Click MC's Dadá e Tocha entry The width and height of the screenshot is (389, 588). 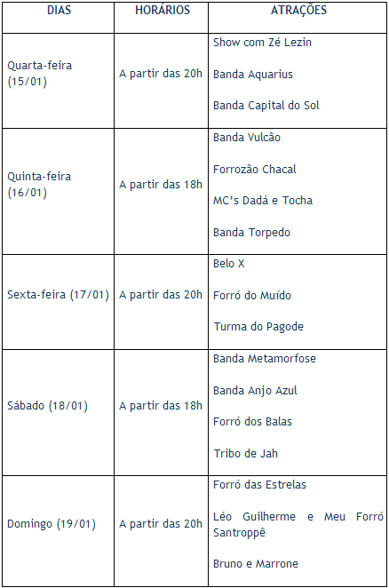pyautogui.click(x=263, y=201)
